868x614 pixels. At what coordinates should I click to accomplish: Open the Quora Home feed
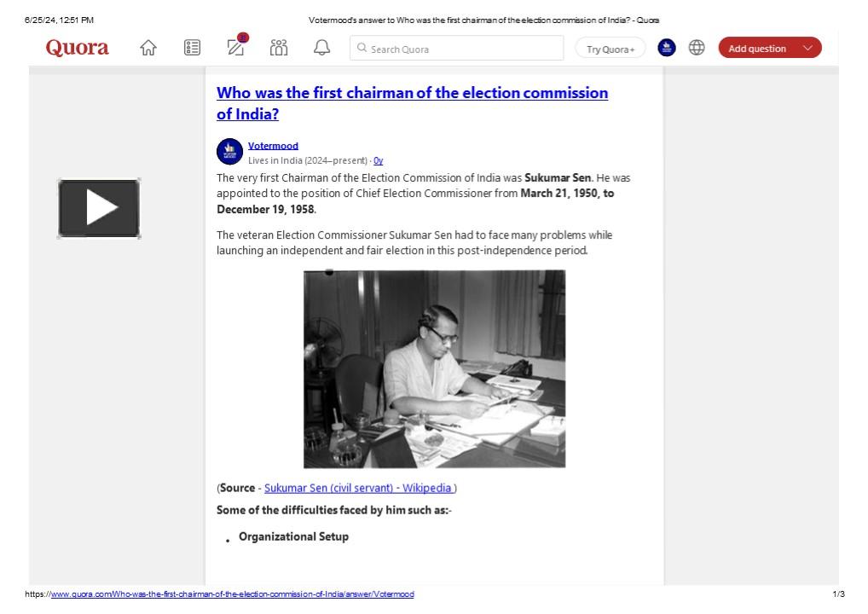[148, 49]
